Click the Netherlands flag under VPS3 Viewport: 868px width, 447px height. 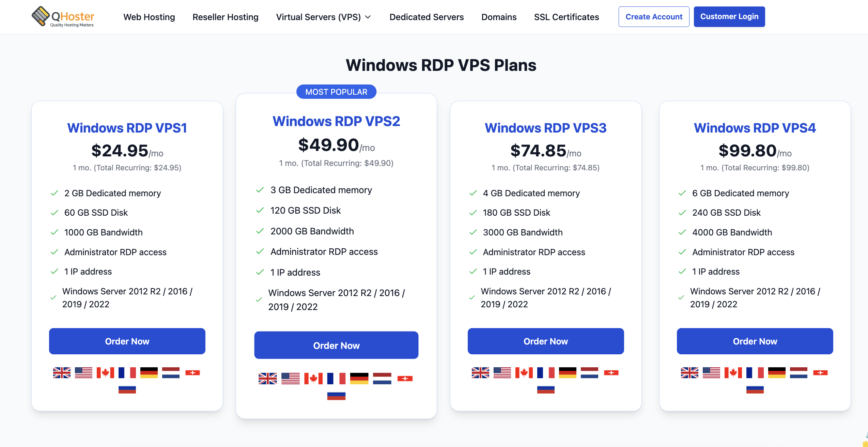click(x=589, y=373)
